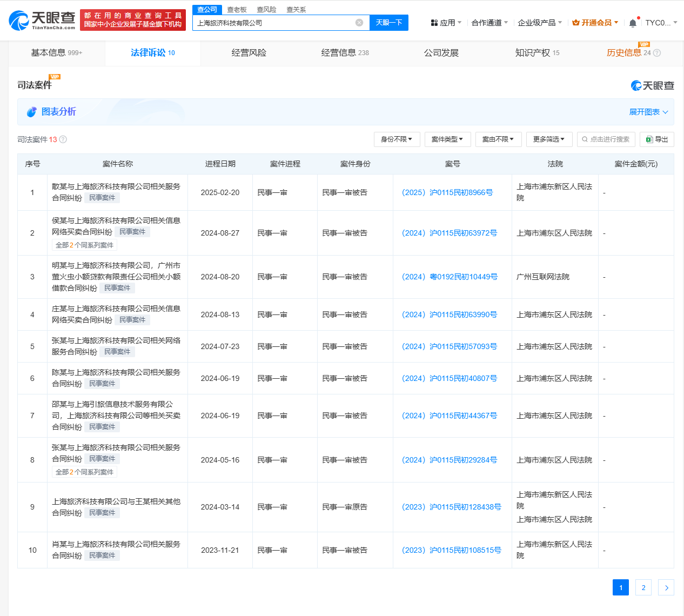Screen dimensions: 684x616
Task: Clear the search box with X icon
Action: 359,23
